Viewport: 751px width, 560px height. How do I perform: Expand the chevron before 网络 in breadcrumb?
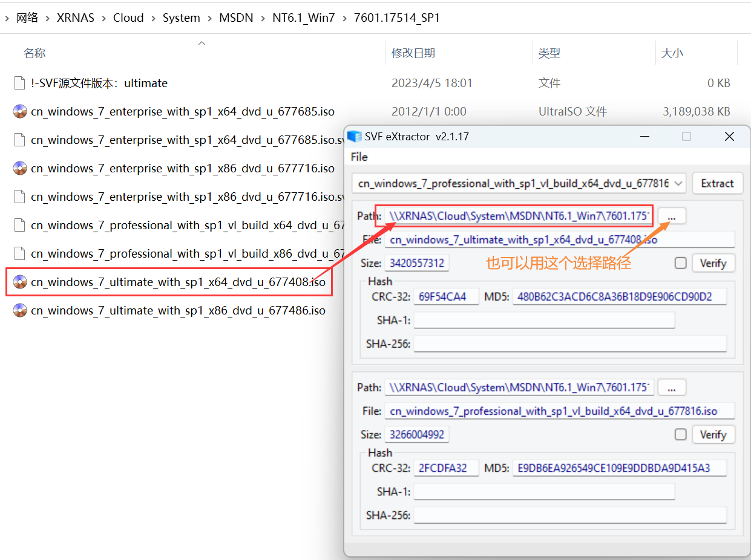(x=6, y=18)
